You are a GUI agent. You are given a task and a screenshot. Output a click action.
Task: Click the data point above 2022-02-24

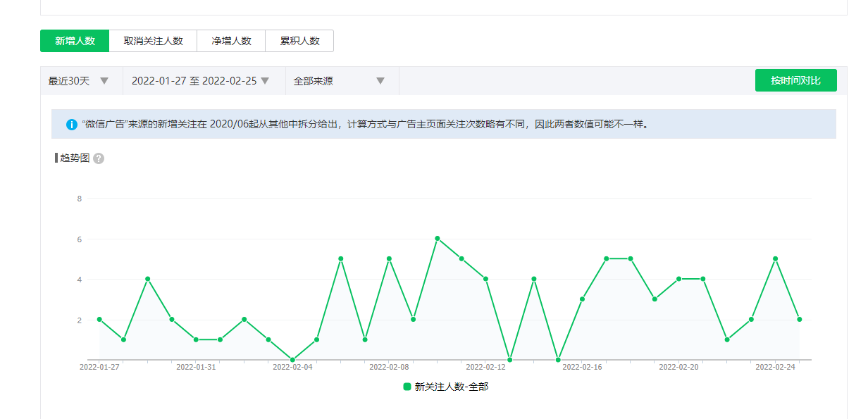(775, 258)
